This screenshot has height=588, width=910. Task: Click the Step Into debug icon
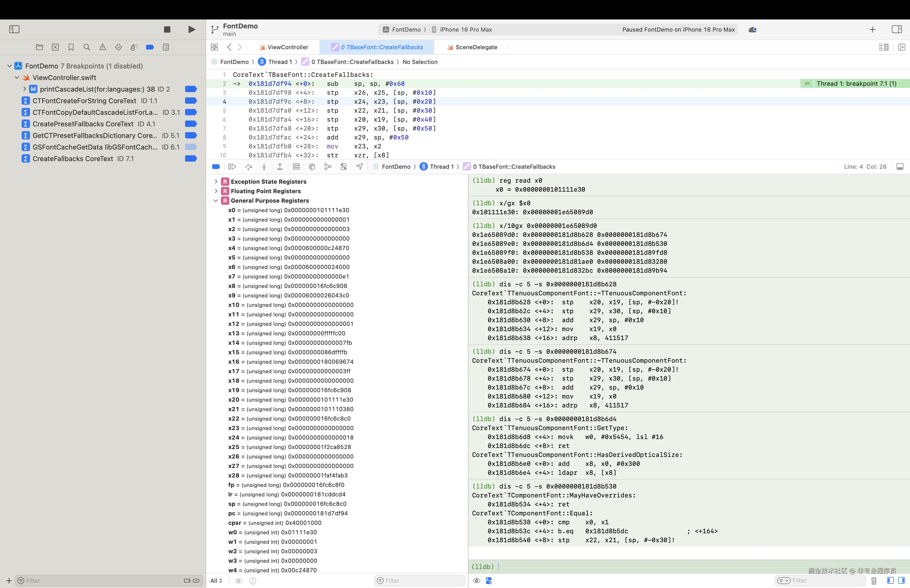tap(264, 167)
